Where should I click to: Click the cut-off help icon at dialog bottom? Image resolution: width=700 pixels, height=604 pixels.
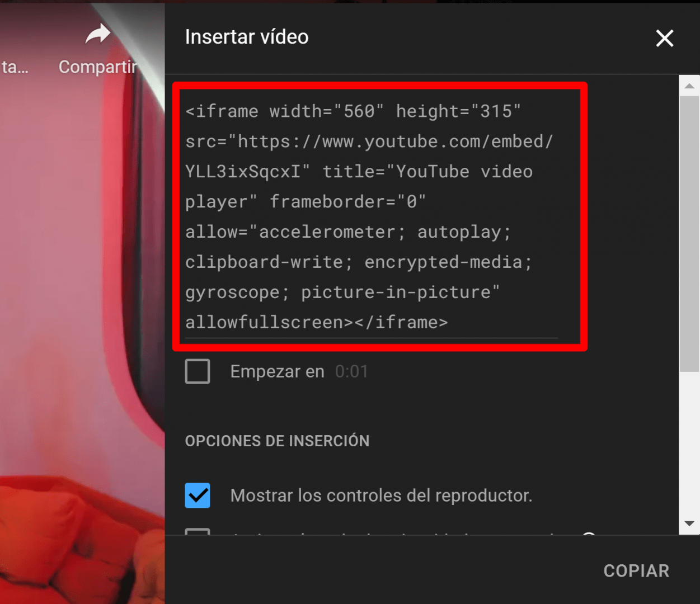(589, 533)
